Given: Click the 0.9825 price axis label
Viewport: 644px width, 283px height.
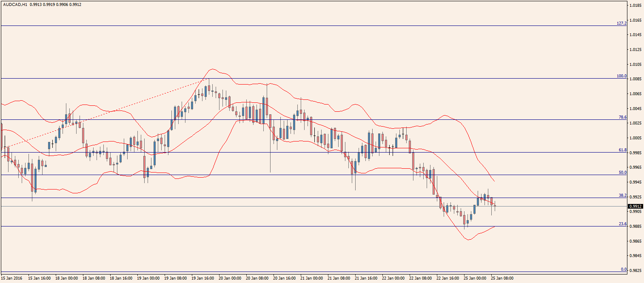Looking at the screenshot, I should [x=635, y=271].
